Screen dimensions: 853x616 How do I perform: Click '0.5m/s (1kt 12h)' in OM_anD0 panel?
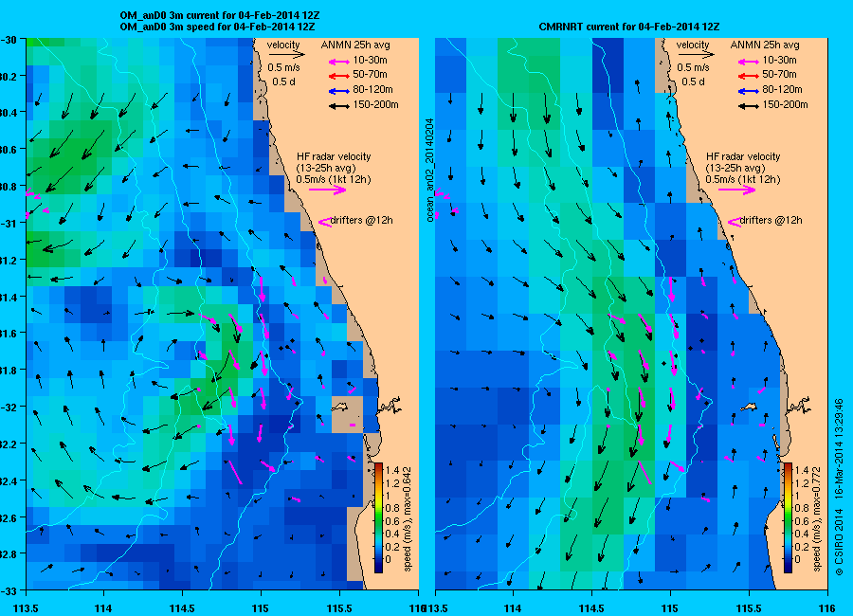tap(334, 179)
